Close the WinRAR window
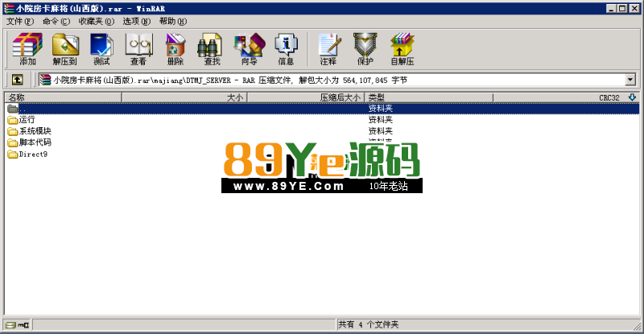The image size is (644, 334). click(634, 8)
